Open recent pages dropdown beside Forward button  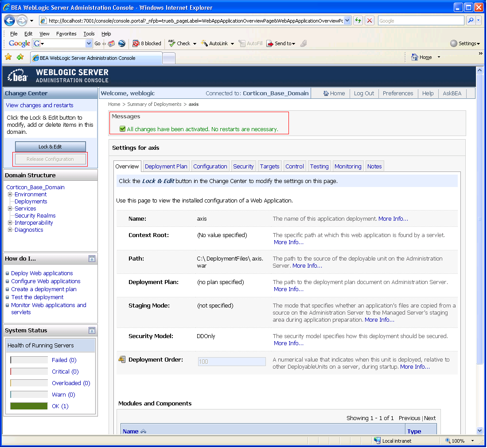31,21
